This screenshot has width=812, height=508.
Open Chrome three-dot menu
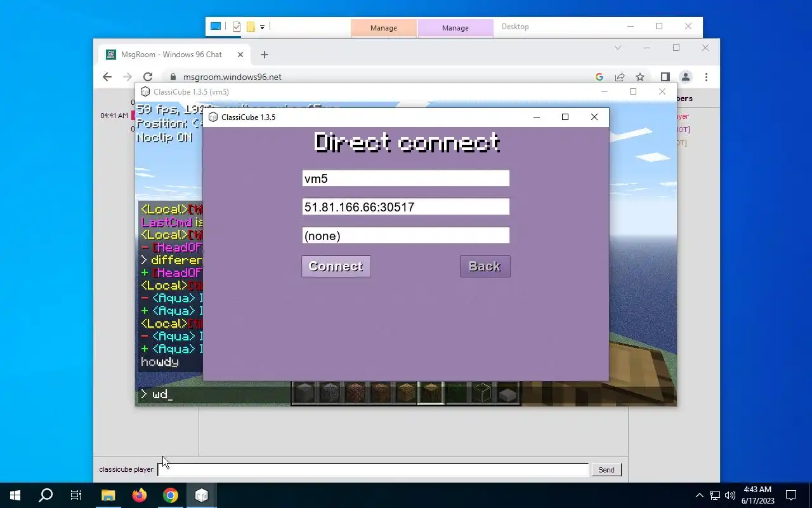(706, 77)
